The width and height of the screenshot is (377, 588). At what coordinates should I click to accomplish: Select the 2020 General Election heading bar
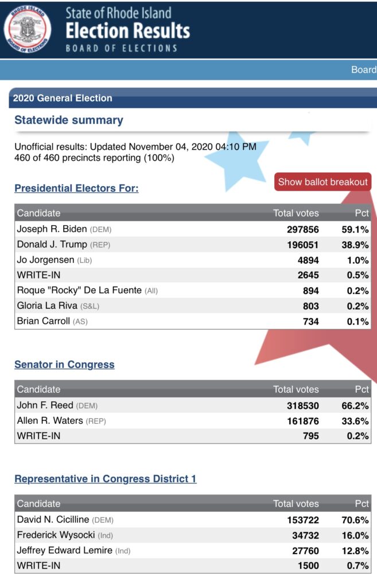[x=193, y=98]
